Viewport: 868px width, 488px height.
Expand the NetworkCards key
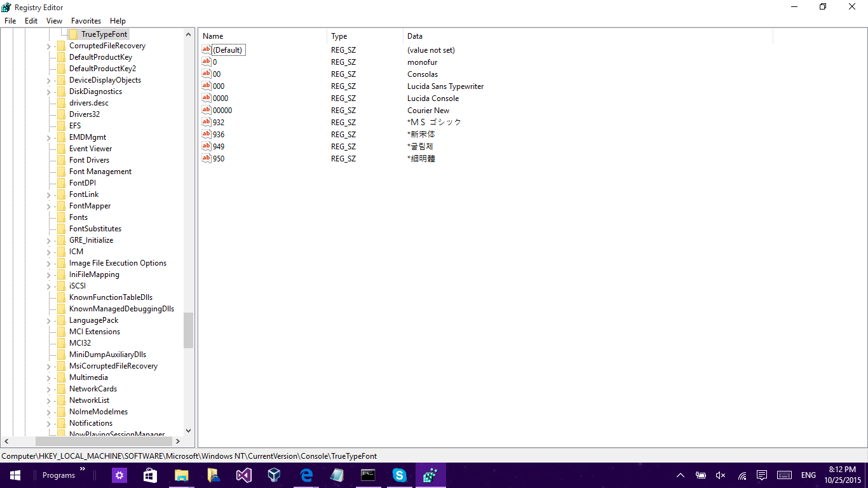(x=49, y=390)
